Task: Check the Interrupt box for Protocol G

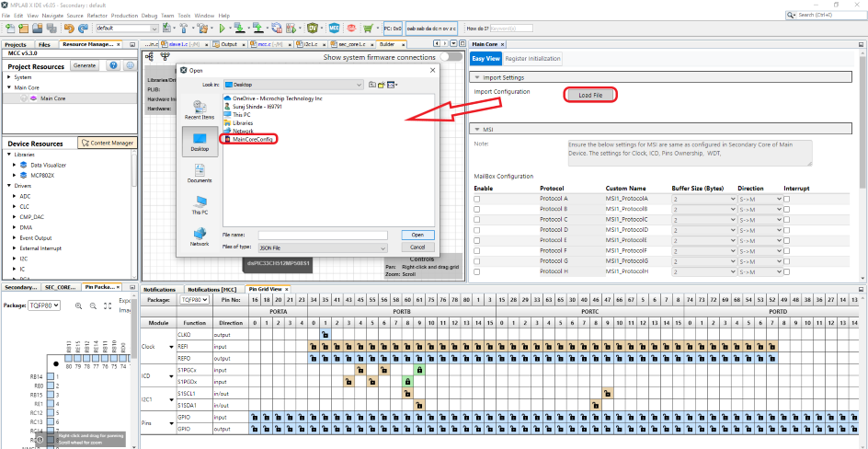Action: tap(787, 261)
